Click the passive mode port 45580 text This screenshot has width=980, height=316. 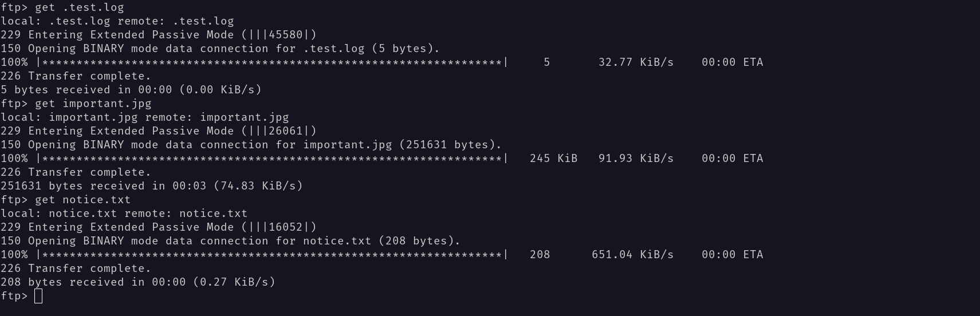286,35
